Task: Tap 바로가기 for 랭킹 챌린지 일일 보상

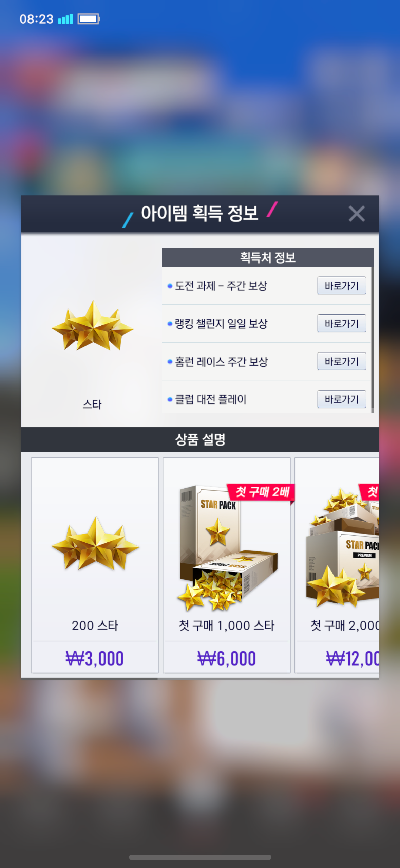Action: point(341,323)
